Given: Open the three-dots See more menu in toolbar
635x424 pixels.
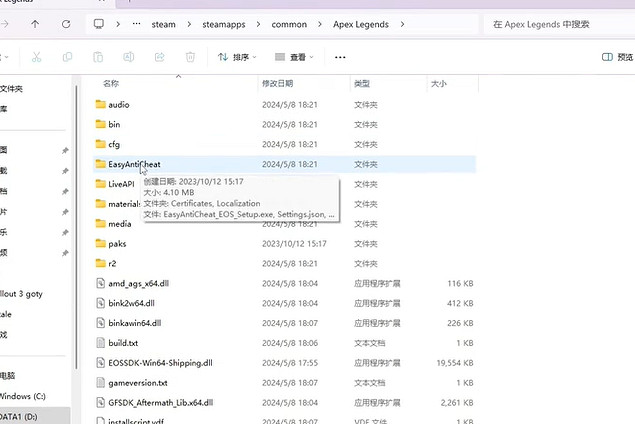Looking at the screenshot, I should [340, 58].
